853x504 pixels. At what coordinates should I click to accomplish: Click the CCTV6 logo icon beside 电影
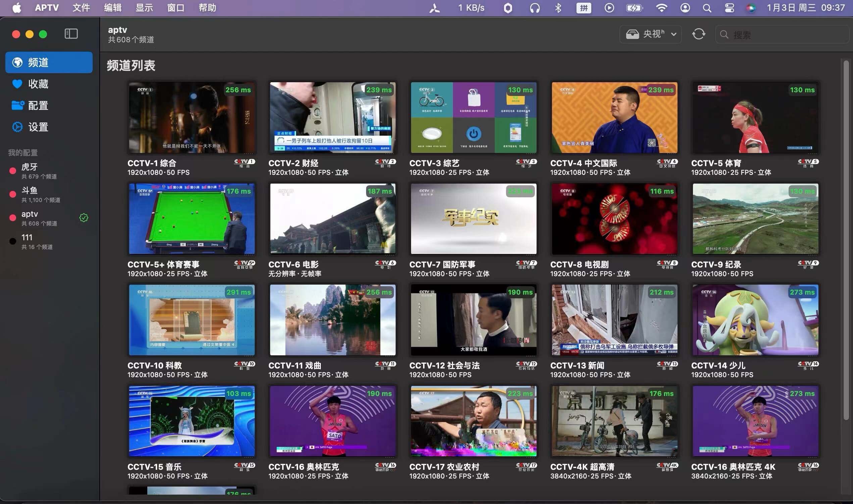(x=386, y=264)
